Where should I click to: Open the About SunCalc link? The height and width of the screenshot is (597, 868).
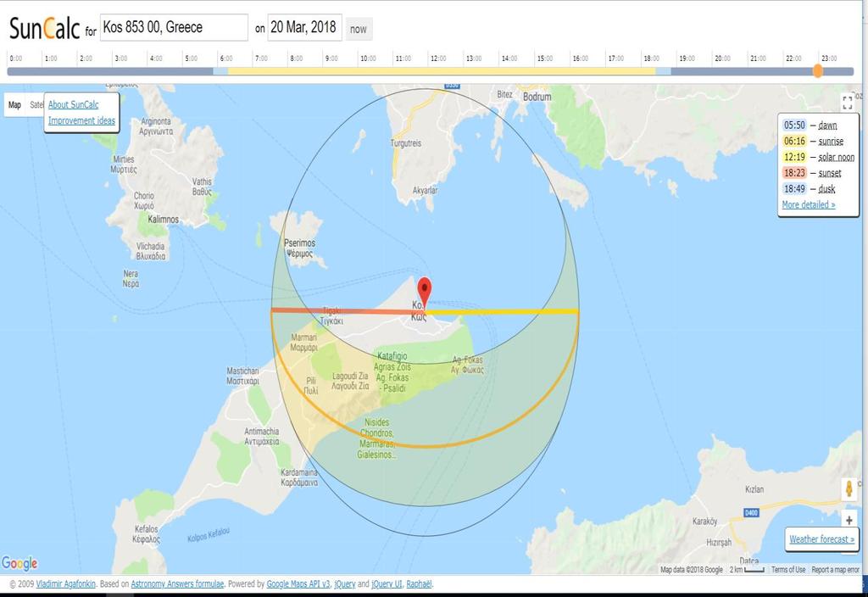tap(73, 104)
